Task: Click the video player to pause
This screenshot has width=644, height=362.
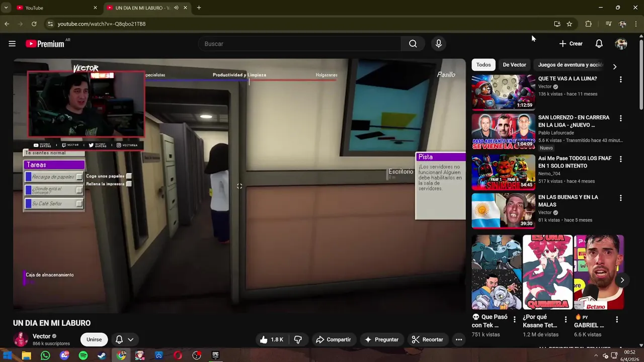Action: click(239, 186)
